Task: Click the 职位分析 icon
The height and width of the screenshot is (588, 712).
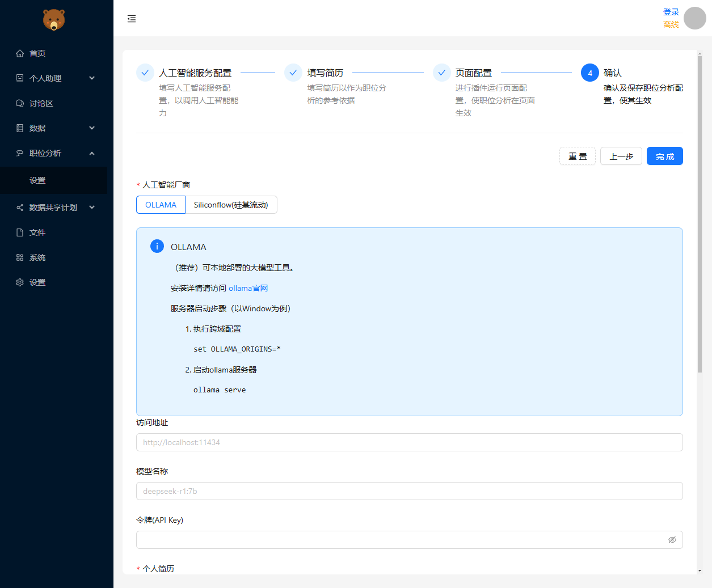Action: (x=20, y=153)
